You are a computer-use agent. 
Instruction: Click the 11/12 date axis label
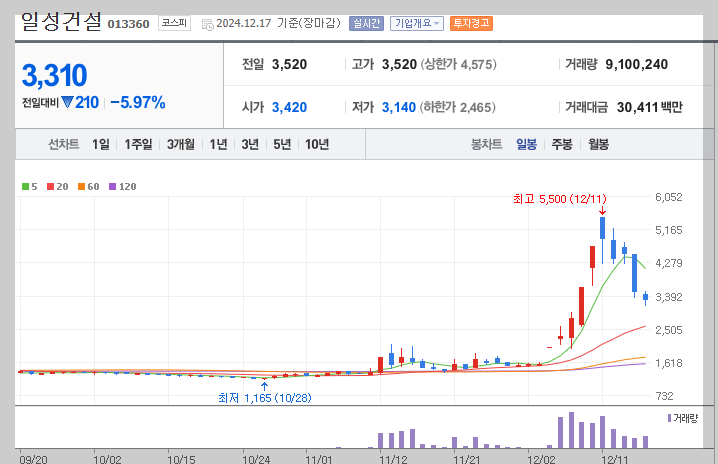393,459
